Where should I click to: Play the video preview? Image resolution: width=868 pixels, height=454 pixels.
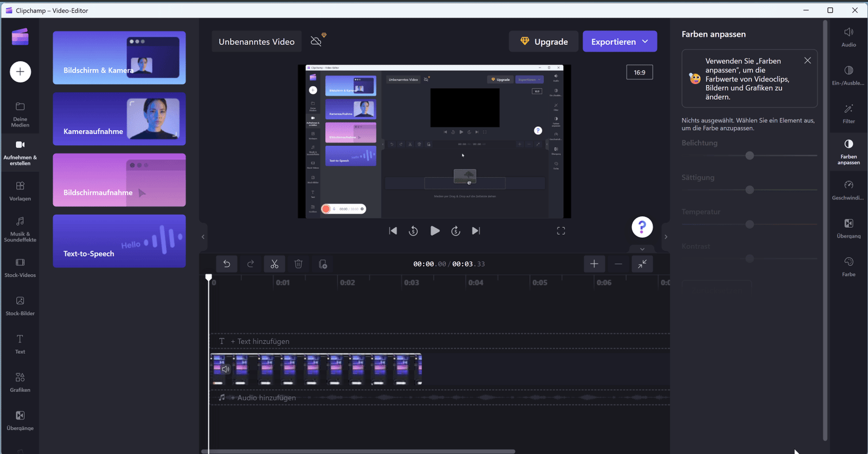pos(435,231)
